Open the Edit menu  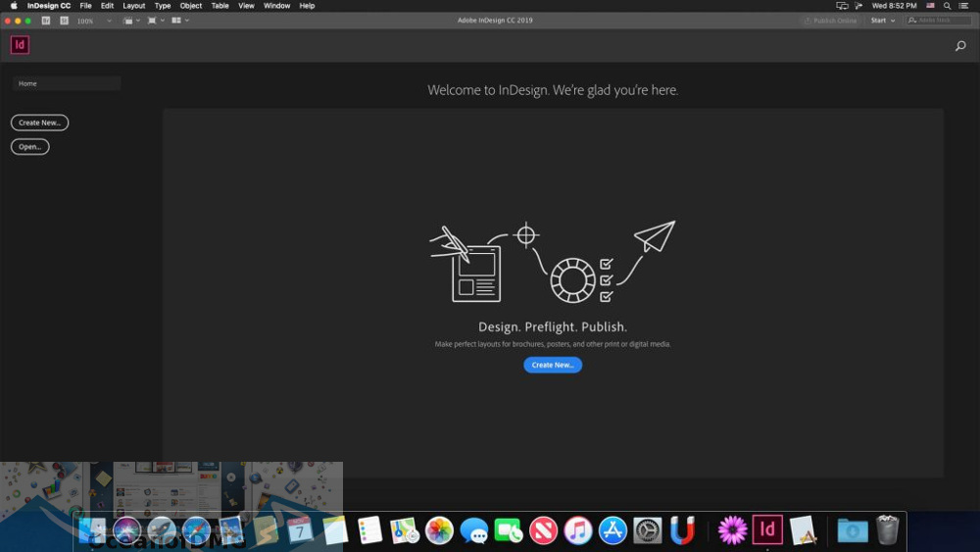(107, 6)
